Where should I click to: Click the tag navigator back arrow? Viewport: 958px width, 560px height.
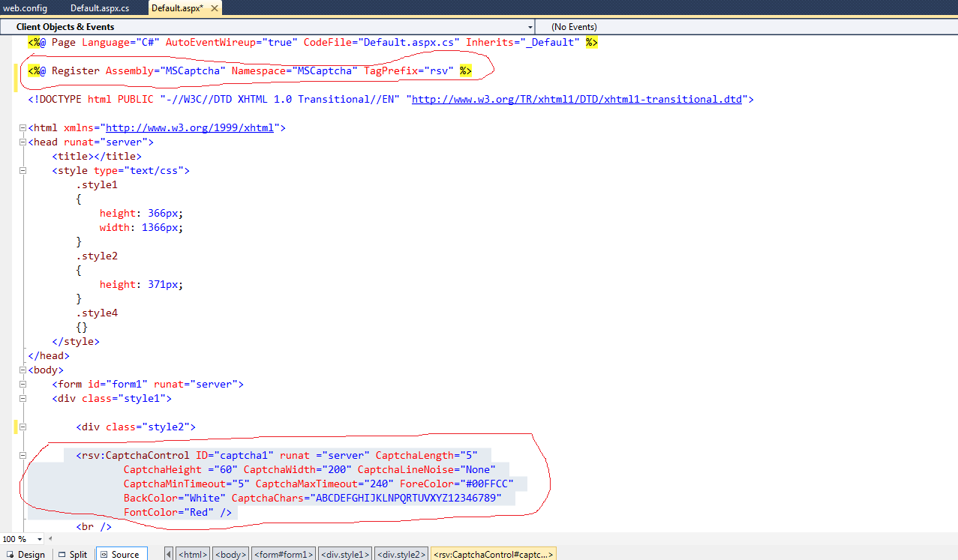coord(169,553)
